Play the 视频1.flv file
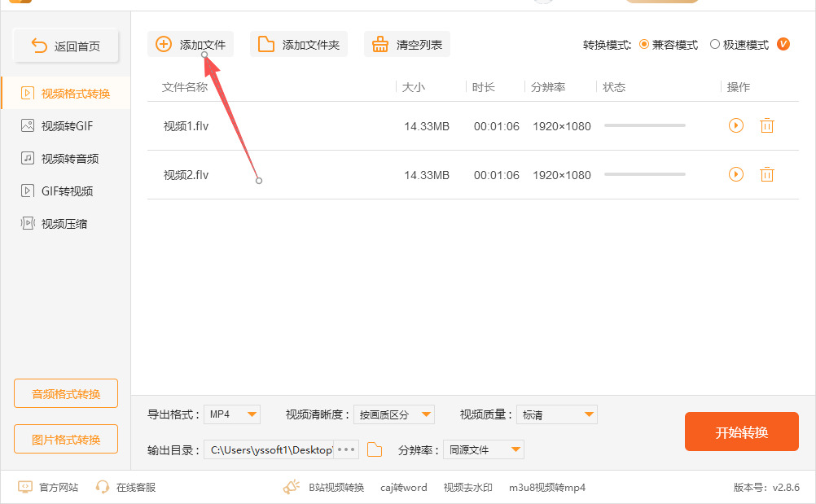The width and height of the screenshot is (816, 504). (736, 125)
